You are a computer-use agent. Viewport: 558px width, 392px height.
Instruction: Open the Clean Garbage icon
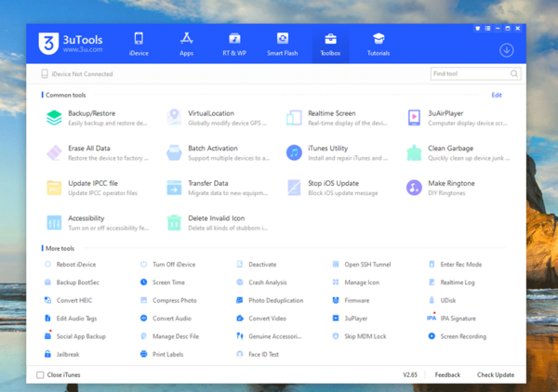pyautogui.click(x=414, y=152)
